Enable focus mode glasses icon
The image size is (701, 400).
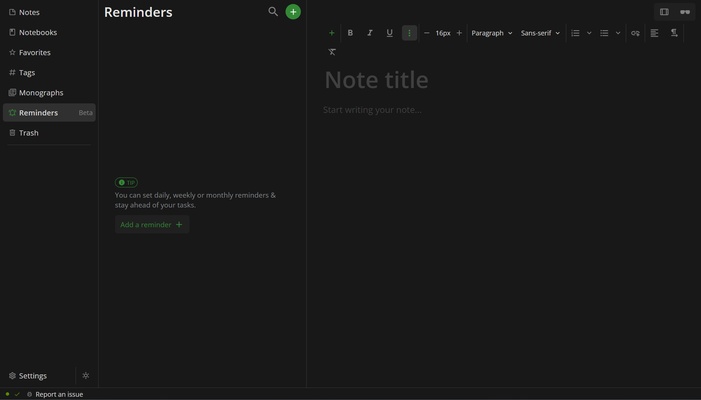(685, 12)
